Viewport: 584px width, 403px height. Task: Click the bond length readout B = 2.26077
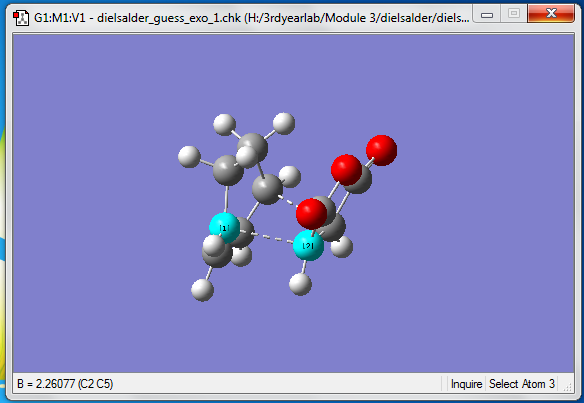(x=65, y=384)
